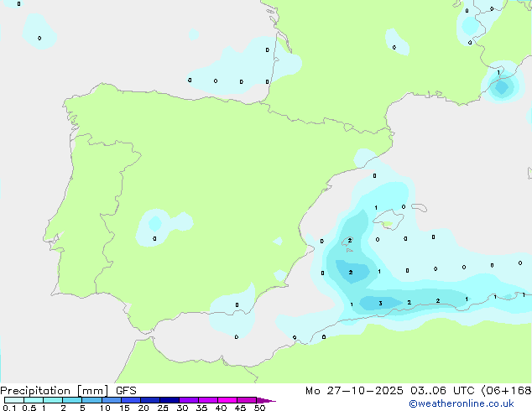Image resolution: width=532 pixels, height=411 pixels.
Task: Click the '50' legend scale label
Action: (x=260, y=408)
